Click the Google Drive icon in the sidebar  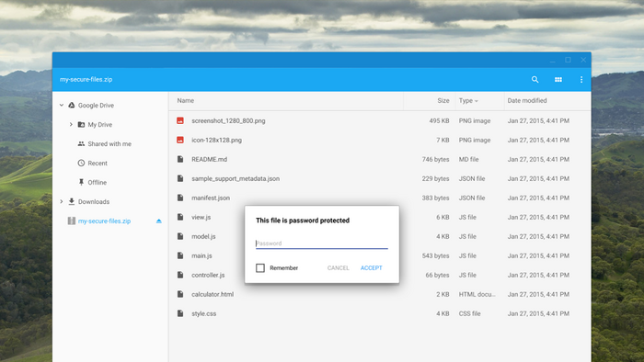pos(72,106)
